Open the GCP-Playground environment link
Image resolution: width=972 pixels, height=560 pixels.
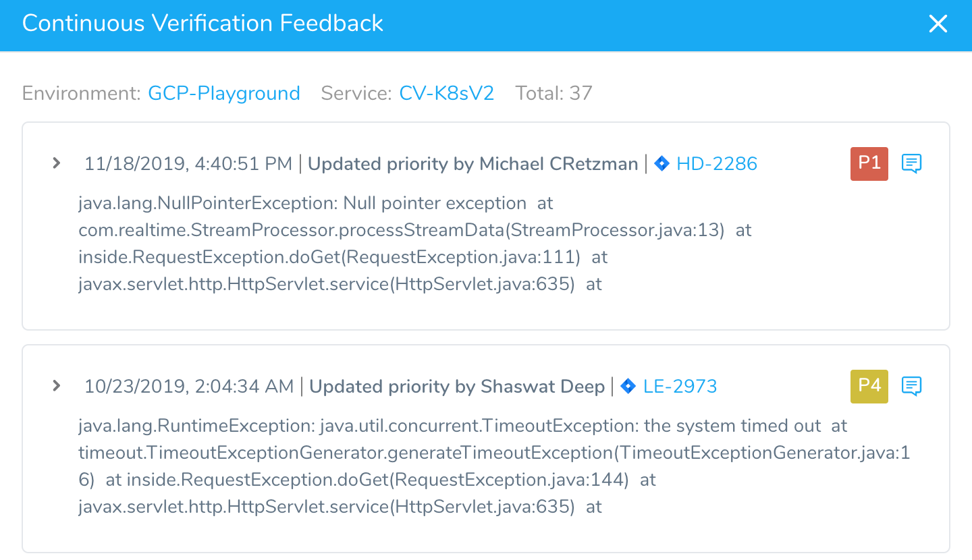point(224,93)
